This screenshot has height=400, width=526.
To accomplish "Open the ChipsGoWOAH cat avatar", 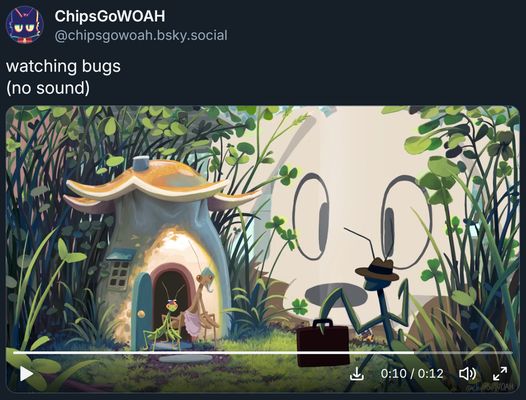I will tap(24, 26).
